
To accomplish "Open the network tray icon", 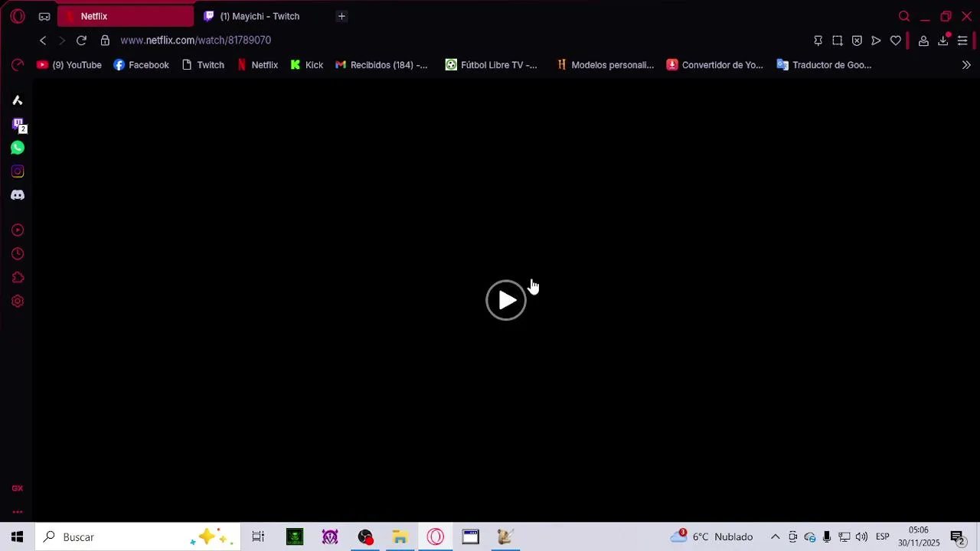I will click(x=844, y=537).
